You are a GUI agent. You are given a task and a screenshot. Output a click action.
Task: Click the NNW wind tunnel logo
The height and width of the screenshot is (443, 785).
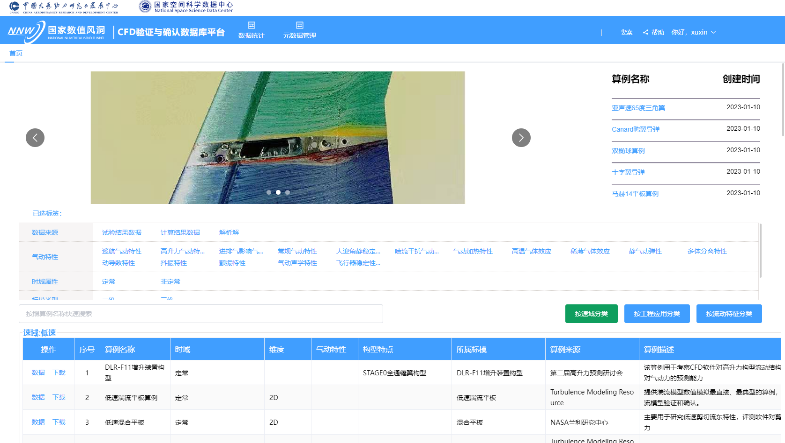pos(56,32)
